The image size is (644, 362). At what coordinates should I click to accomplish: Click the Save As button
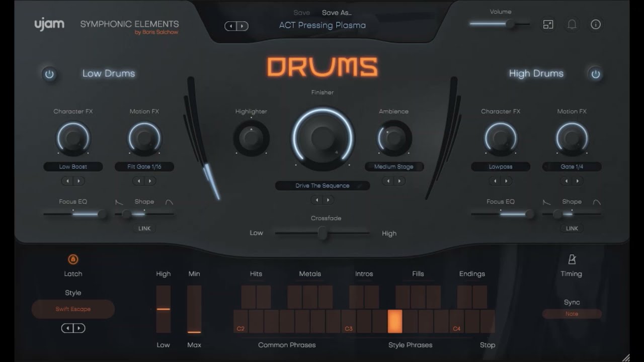tap(337, 13)
